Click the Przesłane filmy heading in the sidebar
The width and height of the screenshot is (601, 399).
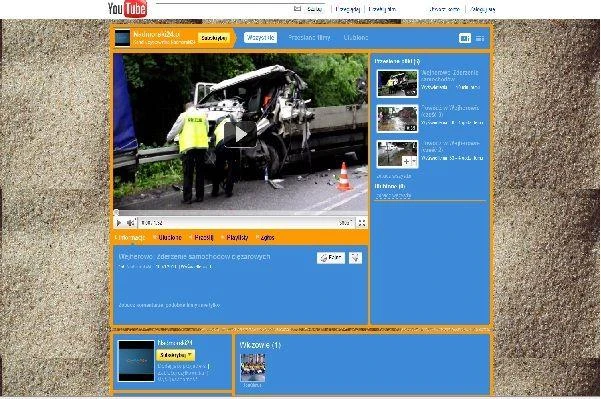397,61
